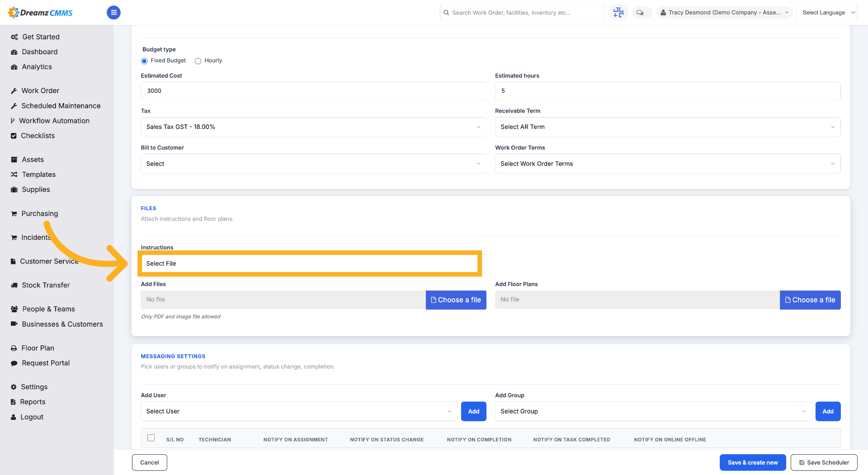Click the Estimated Cost input field
Screen dimensions: 868x475
(313, 91)
